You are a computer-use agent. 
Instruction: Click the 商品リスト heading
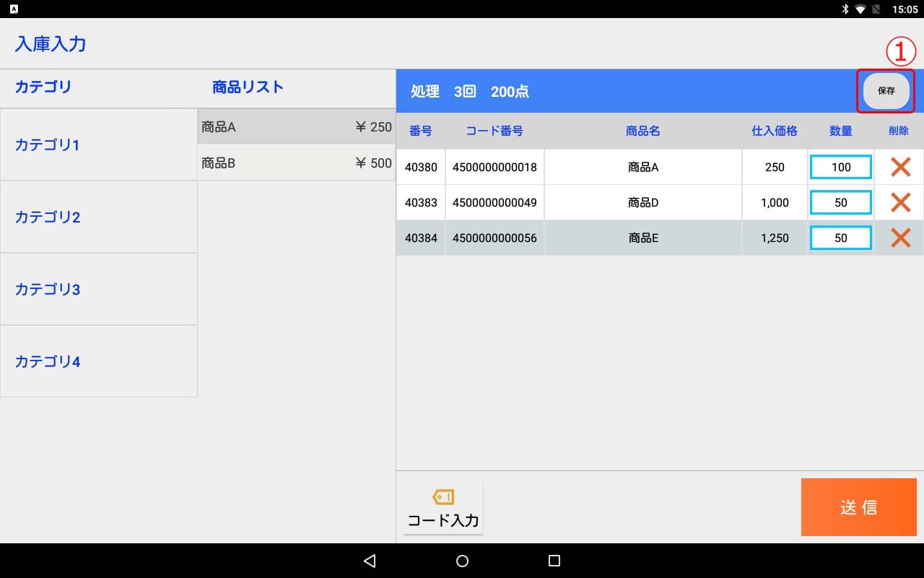[x=248, y=87]
